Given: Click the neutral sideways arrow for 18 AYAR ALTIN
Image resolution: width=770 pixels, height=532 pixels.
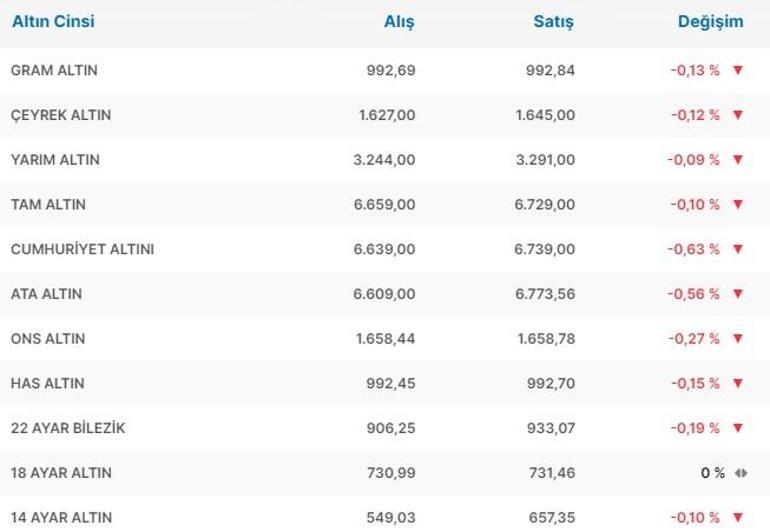Looking at the screenshot, I should point(740,473).
